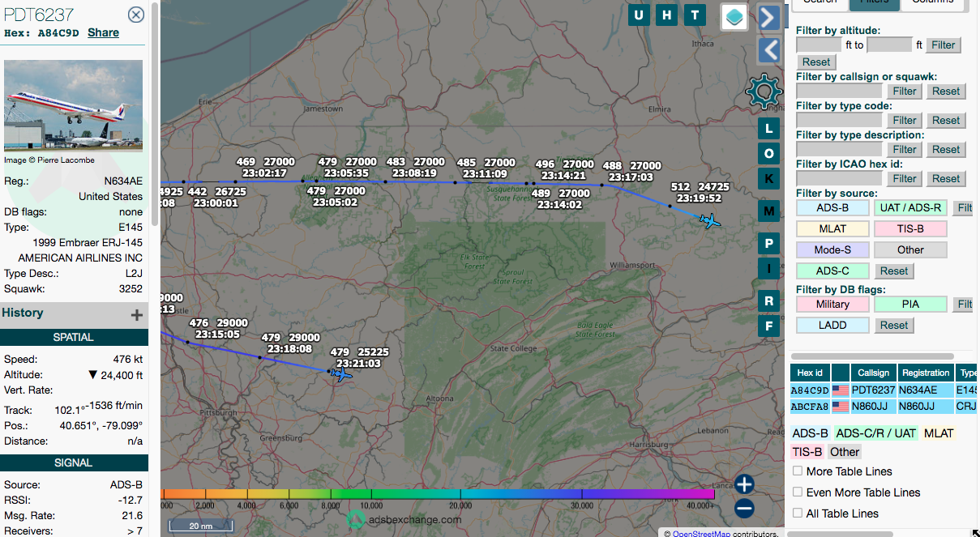Image resolution: width=980 pixels, height=537 pixels.
Task: Reset the altitude filter
Action: [x=816, y=62]
